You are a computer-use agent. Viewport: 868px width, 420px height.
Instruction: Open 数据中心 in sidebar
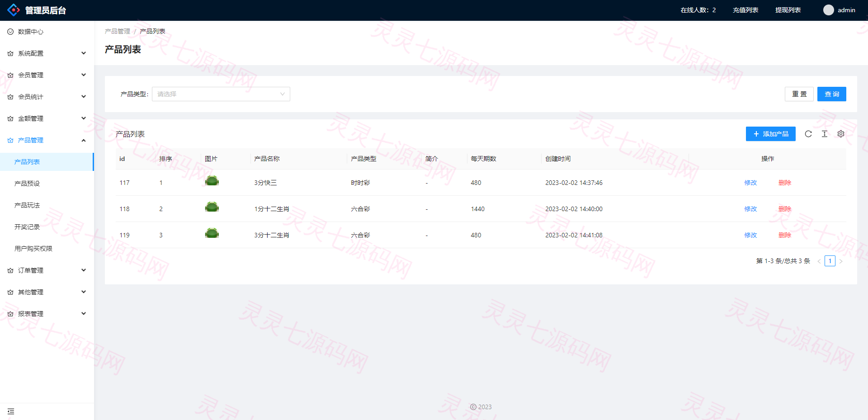click(x=47, y=32)
